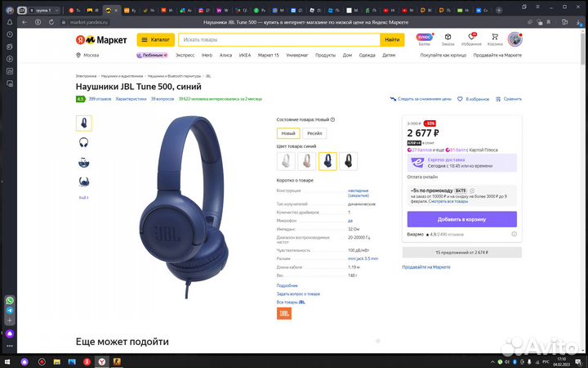Image resolution: width=588 pixels, height=368 pixels.
Task: Open user profile avatar
Action: 514,39
